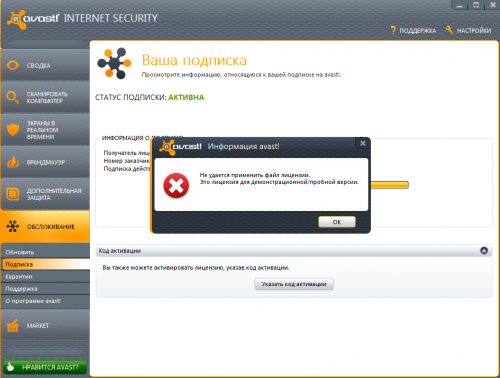
Task: Collapse the Код активации panel
Action: coord(484,250)
